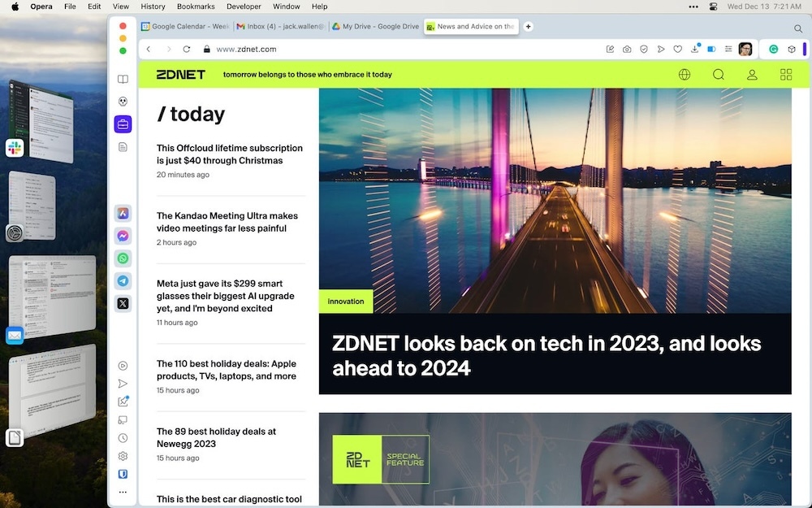Open the Pinboards icon in sidebar

click(123, 402)
